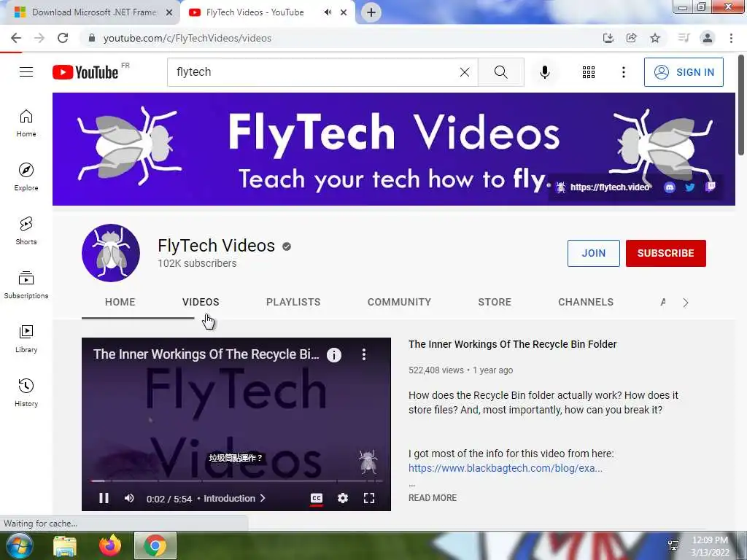Open History in the sidebar

(x=26, y=392)
